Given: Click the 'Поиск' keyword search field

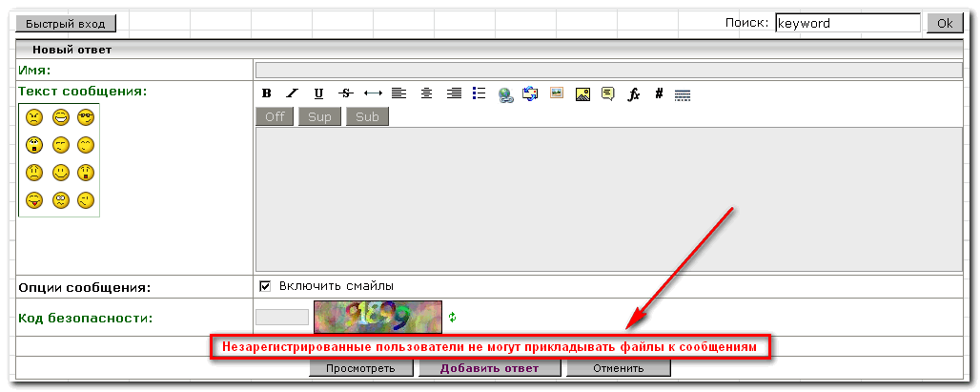Looking at the screenshot, I should pos(847,23).
